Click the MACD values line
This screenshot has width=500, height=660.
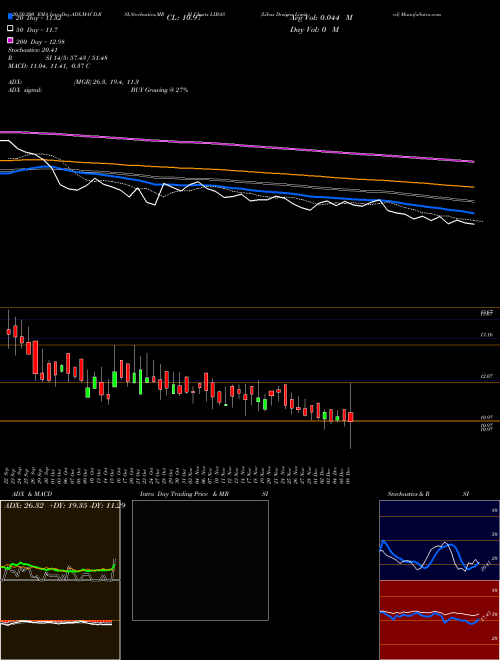tap(49, 66)
